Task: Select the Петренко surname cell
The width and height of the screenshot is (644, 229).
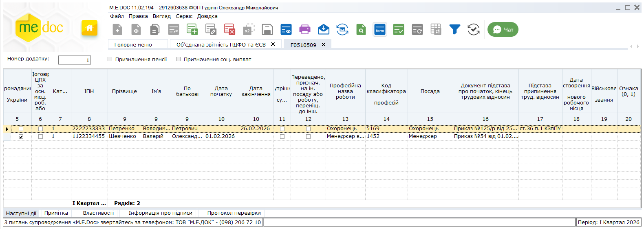Action: point(124,129)
